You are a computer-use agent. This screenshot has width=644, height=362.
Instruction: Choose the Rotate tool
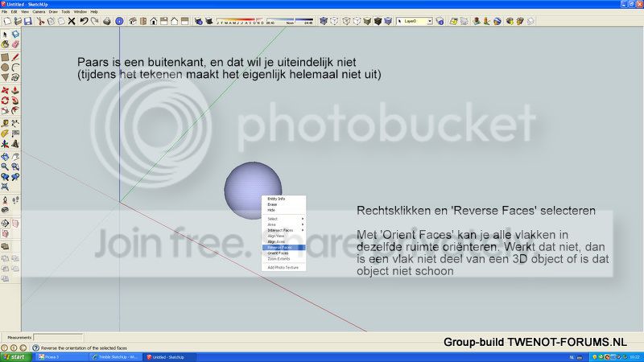(x=5, y=101)
